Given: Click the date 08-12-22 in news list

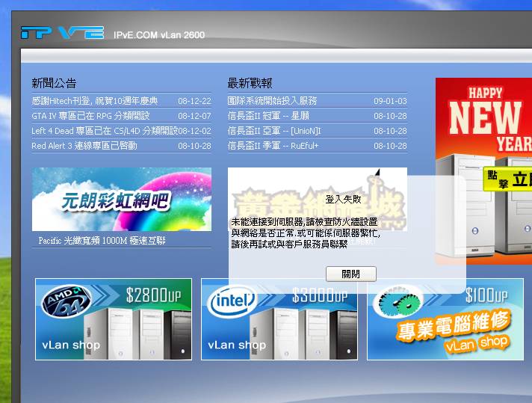Looking at the screenshot, I should (x=195, y=101).
